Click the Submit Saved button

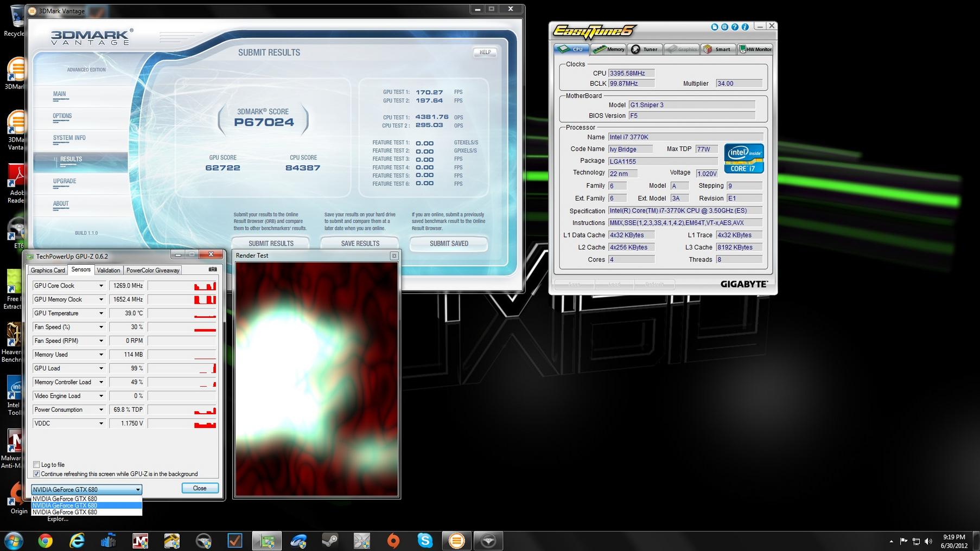pyautogui.click(x=449, y=244)
